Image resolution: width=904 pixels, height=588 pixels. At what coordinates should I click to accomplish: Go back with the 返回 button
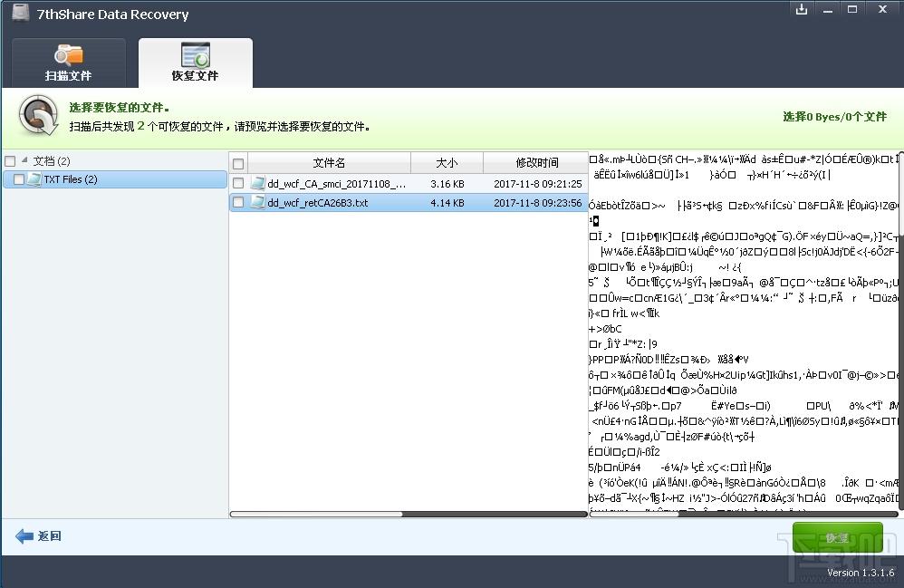(x=38, y=536)
